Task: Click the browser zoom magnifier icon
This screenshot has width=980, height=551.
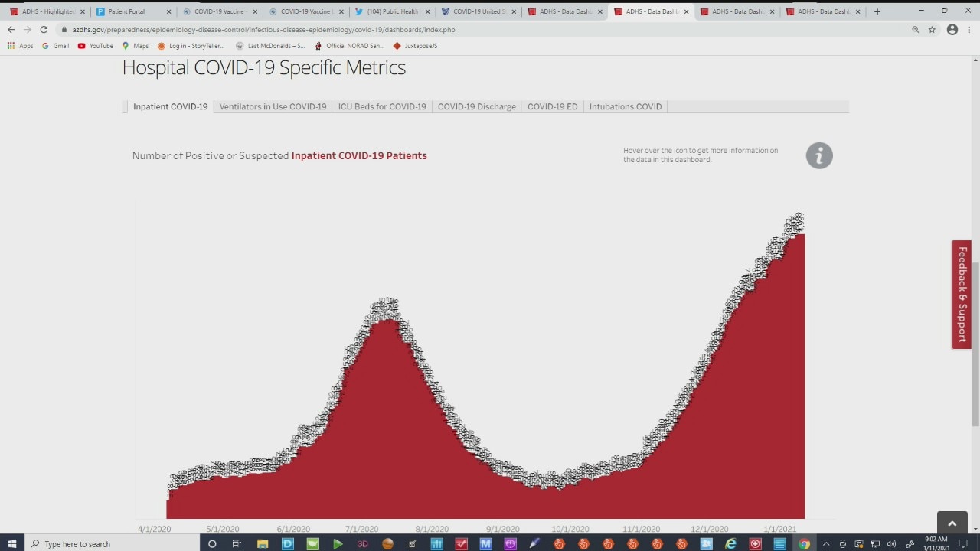Action: (x=915, y=30)
